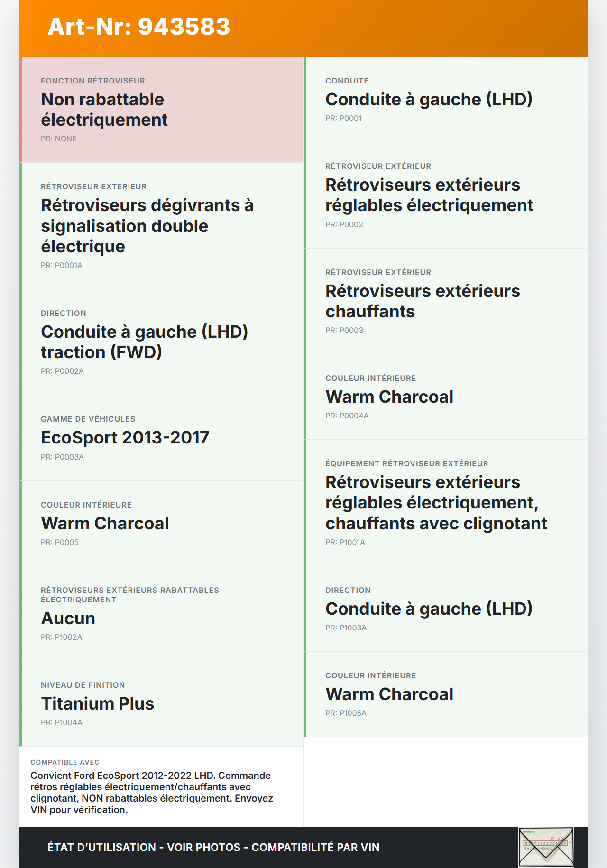Image resolution: width=607 pixels, height=868 pixels.
Task: Click the 'Compatible avec' description text
Action: (x=152, y=792)
